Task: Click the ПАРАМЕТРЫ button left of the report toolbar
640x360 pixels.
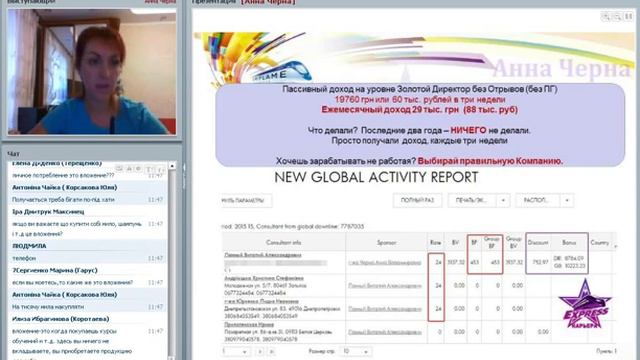Action: (246, 200)
